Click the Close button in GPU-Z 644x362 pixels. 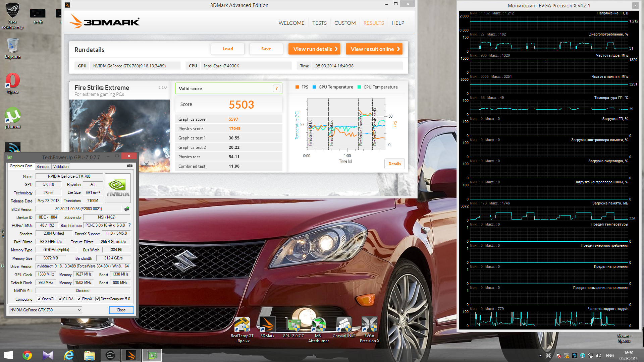click(121, 310)
